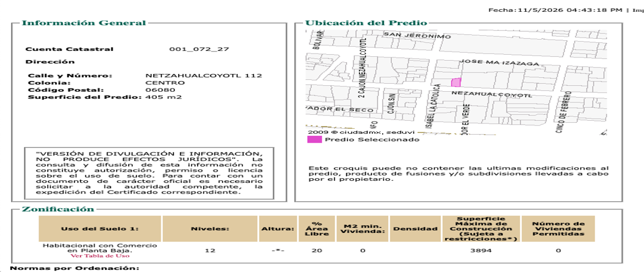Click the SAN JERONIMO street label on map
644x272 pixels.
tap(417, 36)
